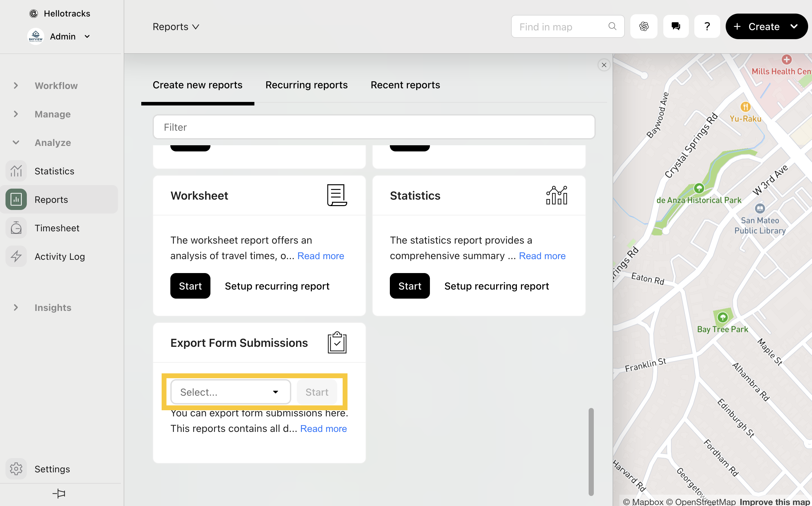Focus the Filter reports input field
The image size is (812, 506).
[x=374, y=127]
